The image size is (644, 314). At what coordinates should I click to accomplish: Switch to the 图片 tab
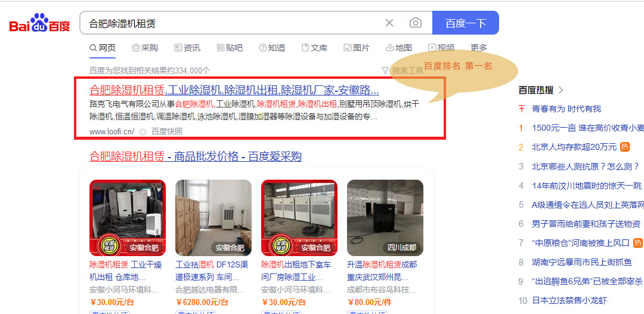(357, 48)
